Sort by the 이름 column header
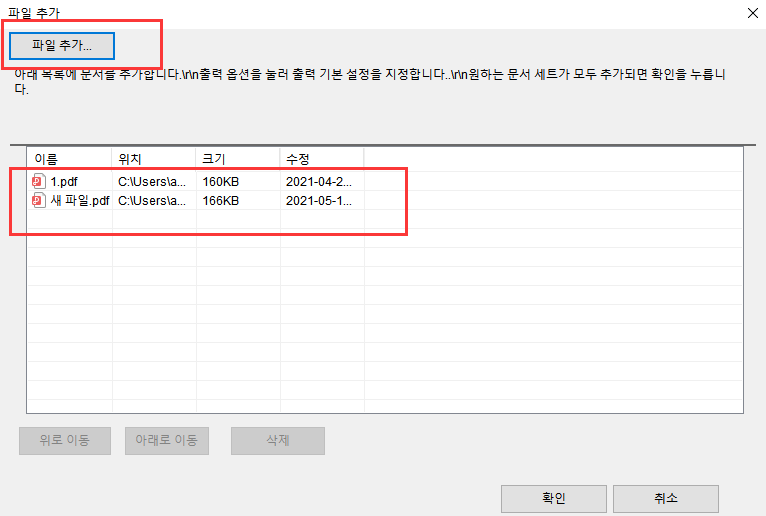Image resolution: width=766 pixels, height=516 pixels. click(69, 159)
